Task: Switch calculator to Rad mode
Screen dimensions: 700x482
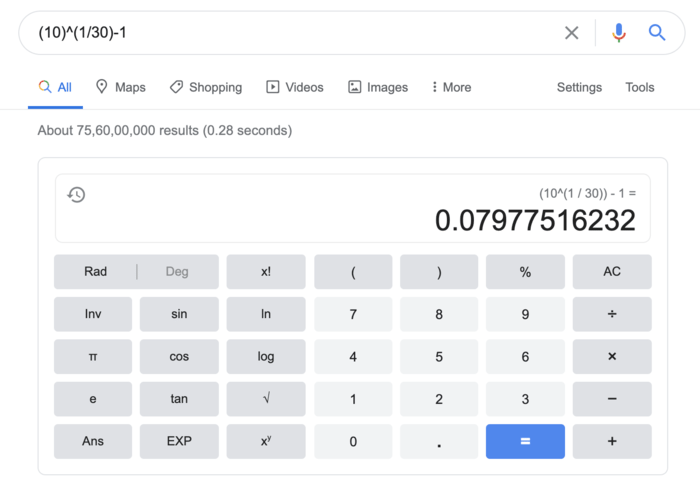Action: click(x=96, y=272)
